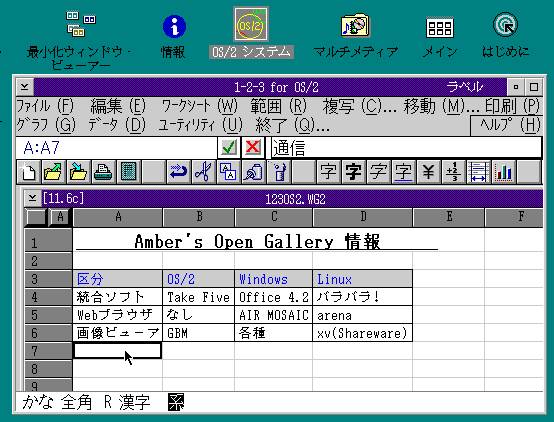Click the bar chart graph icon
Viewport: 554px width, 422px height.
coord(503,172)
